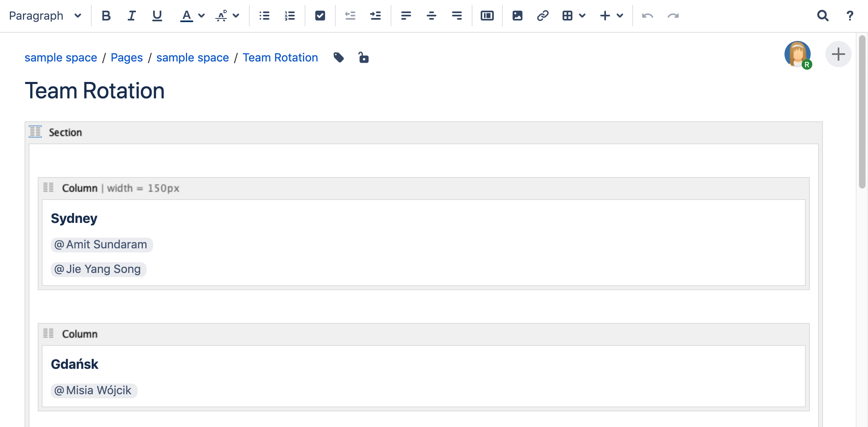868x427 pixels.
Task: Select the Section macro header
Action: pos(66,132)
